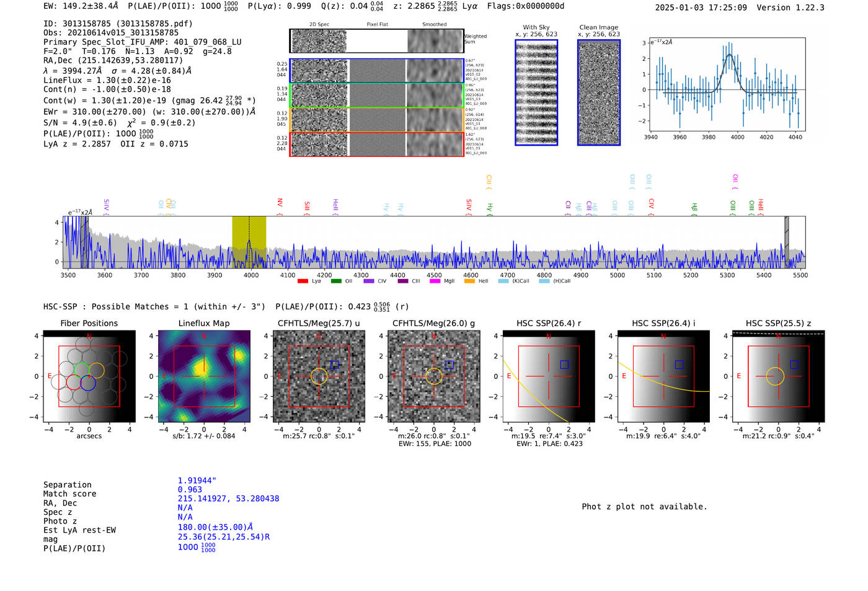
Task: Click the Phot z plot not available message
Action: (644, 507)
